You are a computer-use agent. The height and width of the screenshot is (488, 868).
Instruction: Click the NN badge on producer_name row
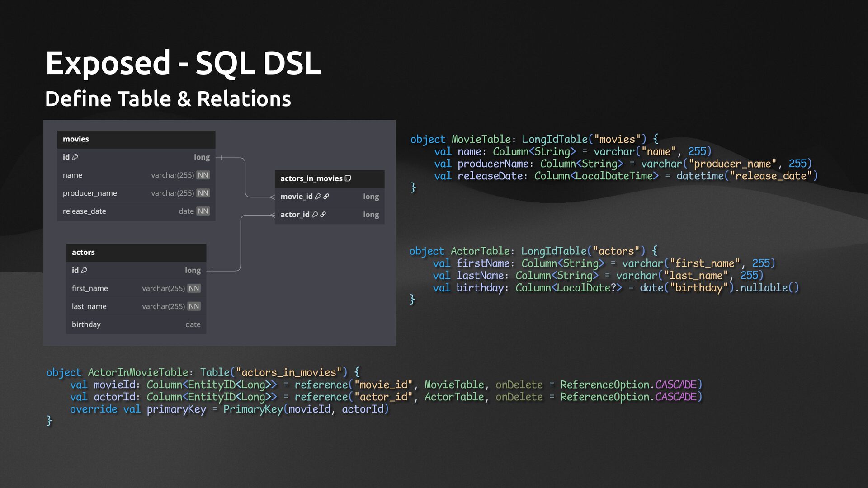point(203,193)
